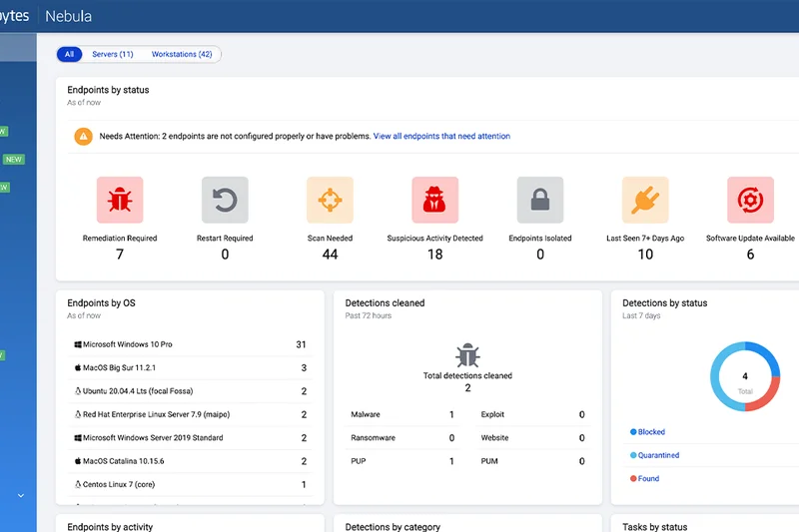Open View all endpoints that need attention
Screen dimensions: 799x532
pos(441,137)
